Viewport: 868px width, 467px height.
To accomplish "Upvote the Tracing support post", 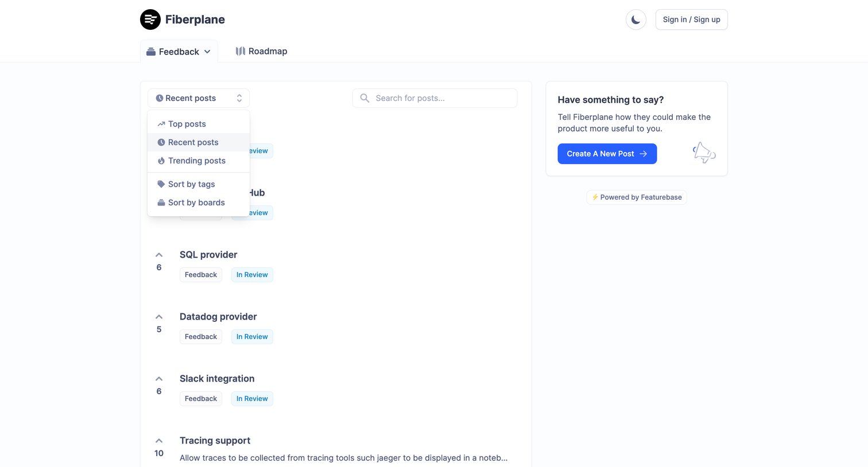I will point(159,441).
